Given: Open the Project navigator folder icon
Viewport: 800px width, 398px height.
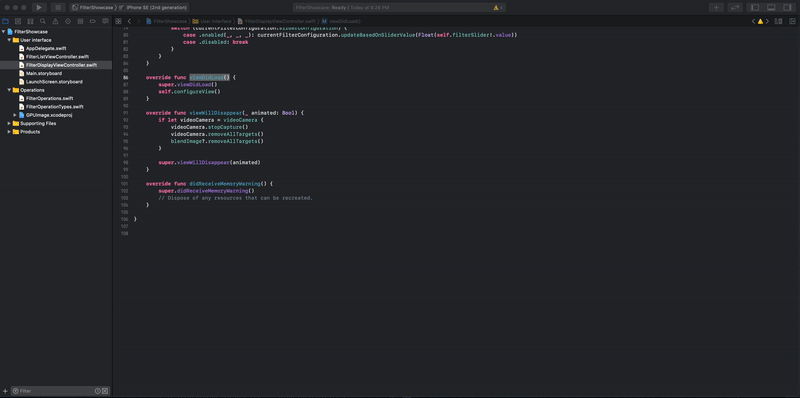Looking at the screenshot, I should (x=6, y=21).
